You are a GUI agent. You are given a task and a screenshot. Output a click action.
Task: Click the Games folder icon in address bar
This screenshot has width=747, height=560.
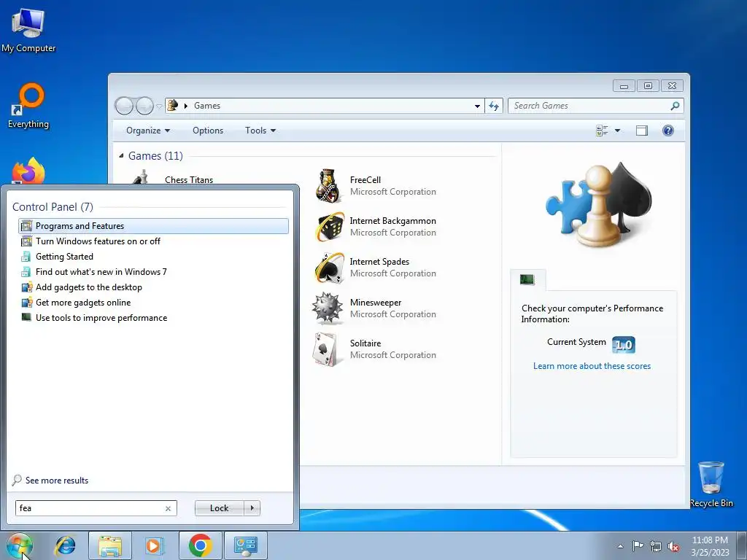[x=173, y=105]
